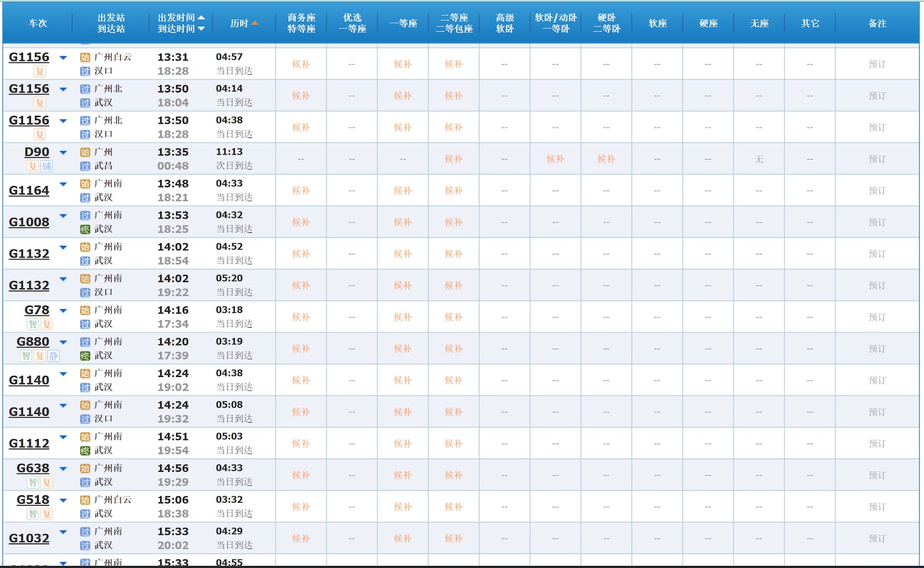924x568 pixels.
Task: Click the 智 tag under G638
Action: pyautogui.click(x=33, y=482)
